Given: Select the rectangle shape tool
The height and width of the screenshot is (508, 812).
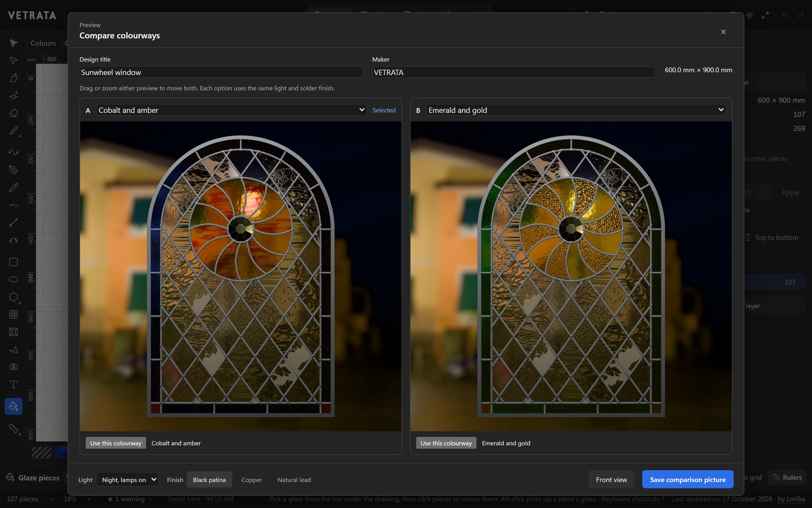Looking at the screenshot, I should 14,262.
